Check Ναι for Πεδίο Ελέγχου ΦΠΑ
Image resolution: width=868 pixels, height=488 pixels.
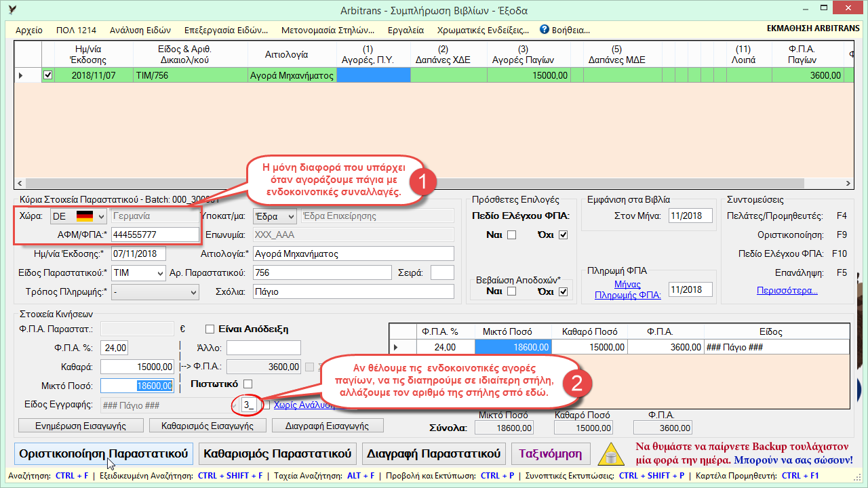pos(511,235)
